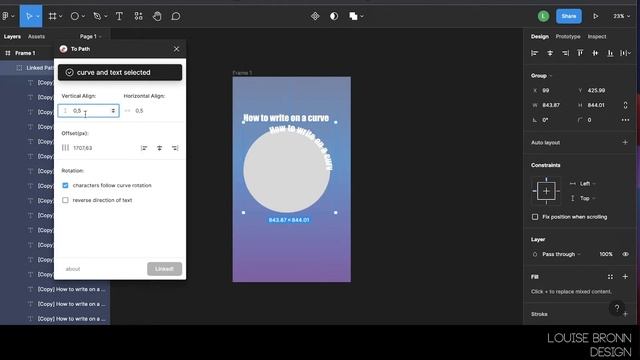Select the Move tool
The height and width of the screenshot is (360, 640).
pyautogui.click(x=29, y=16)
